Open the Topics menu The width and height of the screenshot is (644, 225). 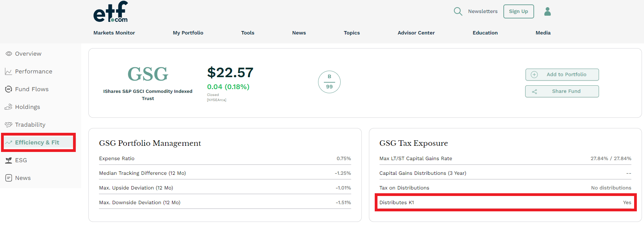pyautogui.click(x=352, y=33)
